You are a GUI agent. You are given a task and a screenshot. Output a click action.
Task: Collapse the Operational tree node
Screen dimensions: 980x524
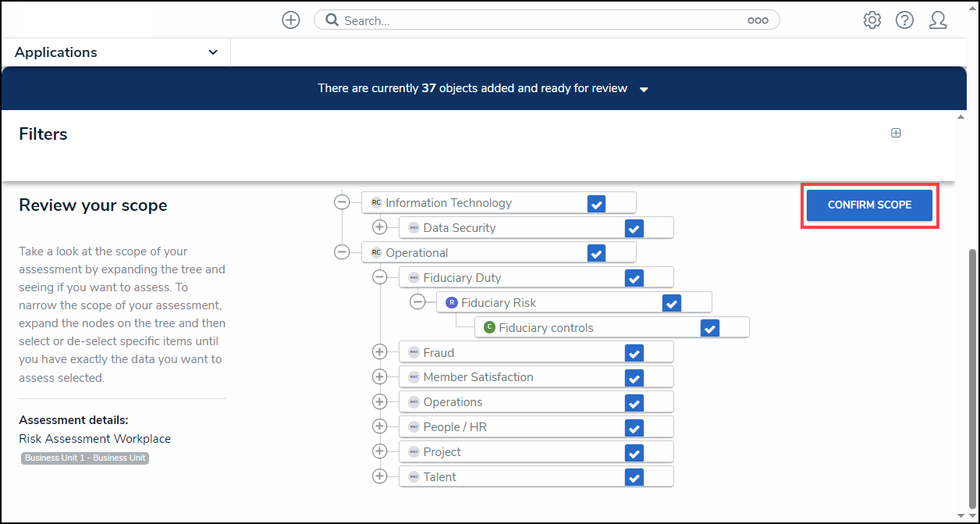342,252
